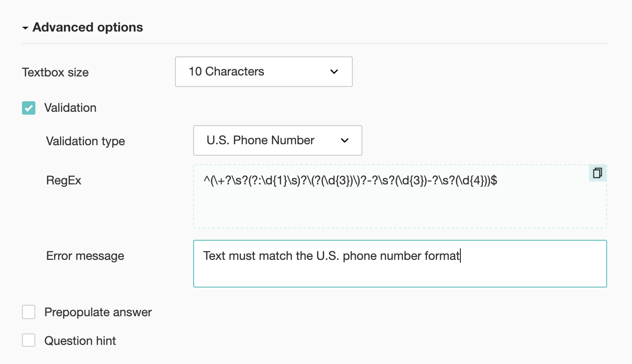Copy the RegEx pattern to clipboard
The image size is (632, 364).
(x=597, y=173)
